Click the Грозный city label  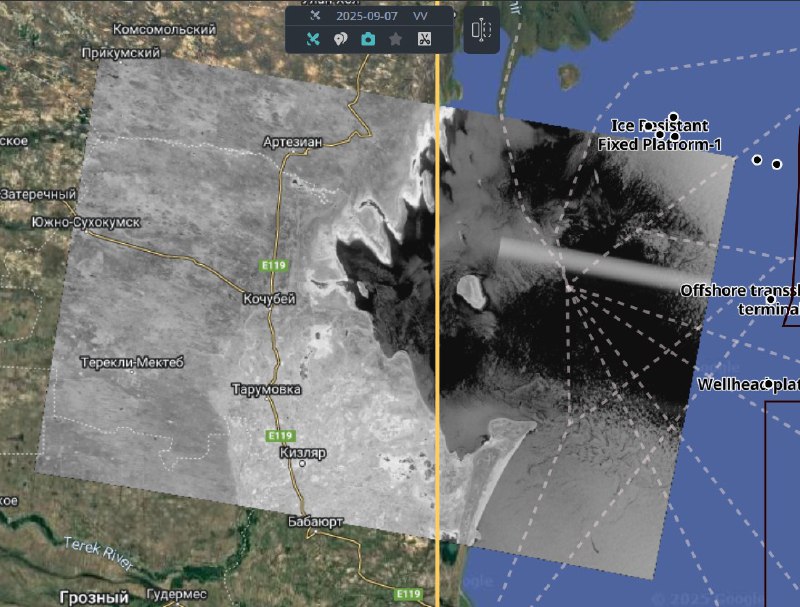94,597
